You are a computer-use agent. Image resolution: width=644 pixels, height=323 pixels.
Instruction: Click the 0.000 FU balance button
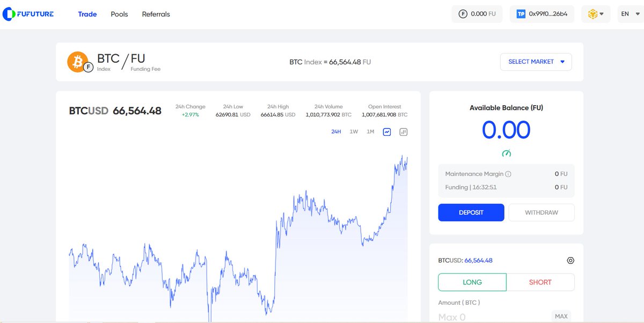coord(477,14)
